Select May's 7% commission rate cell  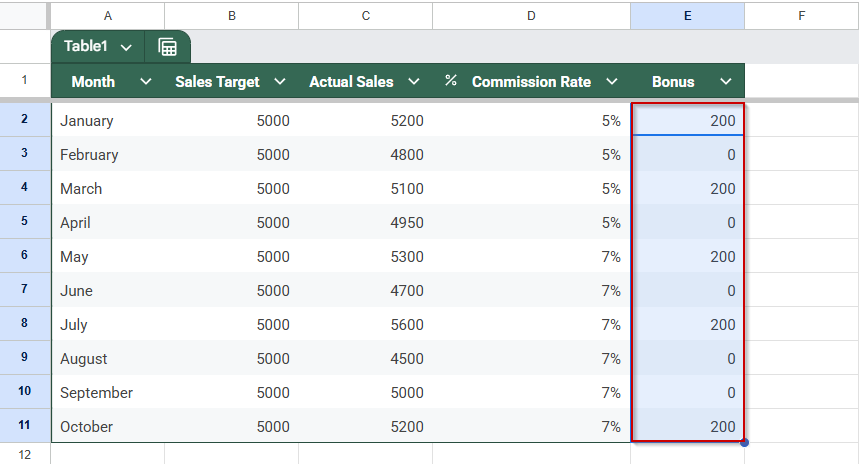click(531, 256)
